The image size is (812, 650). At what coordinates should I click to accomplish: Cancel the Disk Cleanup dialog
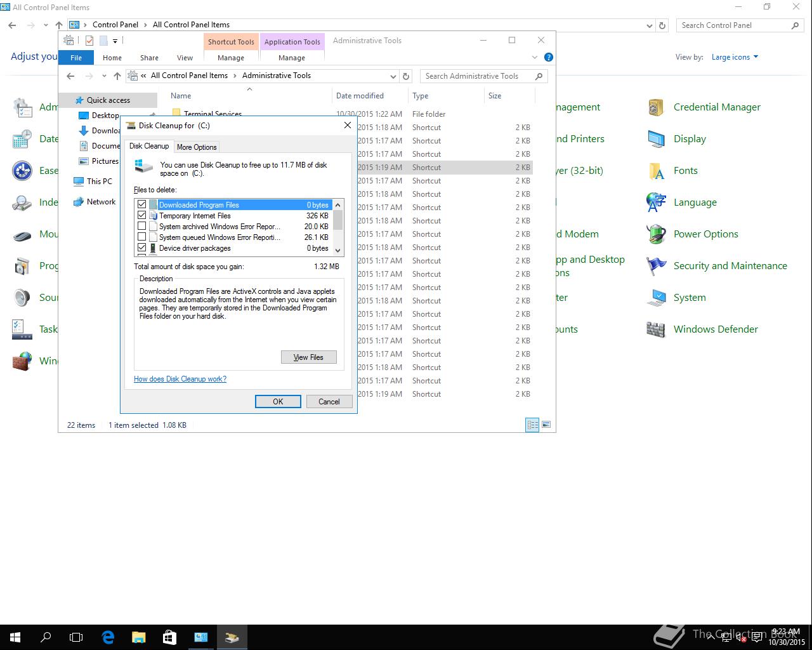tap(329, 401)
